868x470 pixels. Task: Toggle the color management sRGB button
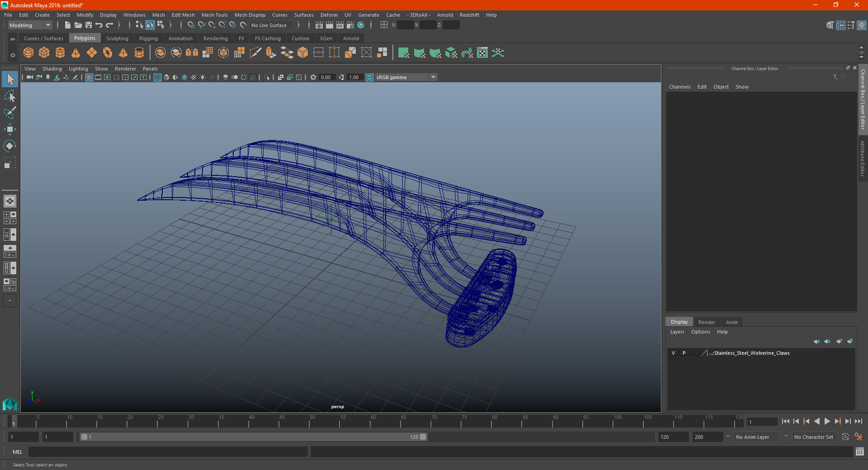point(369,77)
